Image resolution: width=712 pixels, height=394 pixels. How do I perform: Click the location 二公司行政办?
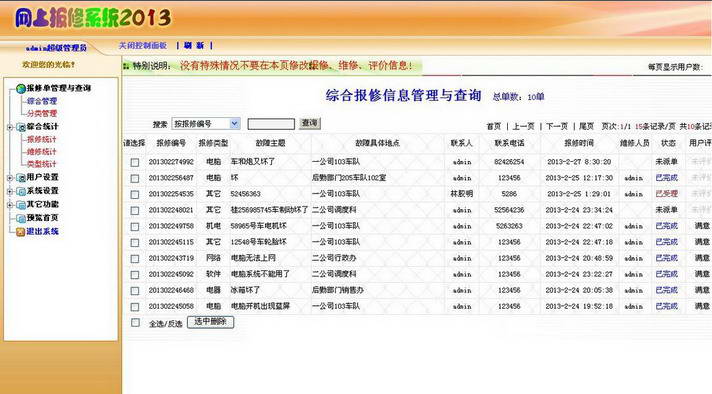pyautogui.click(x=334, y=258)
